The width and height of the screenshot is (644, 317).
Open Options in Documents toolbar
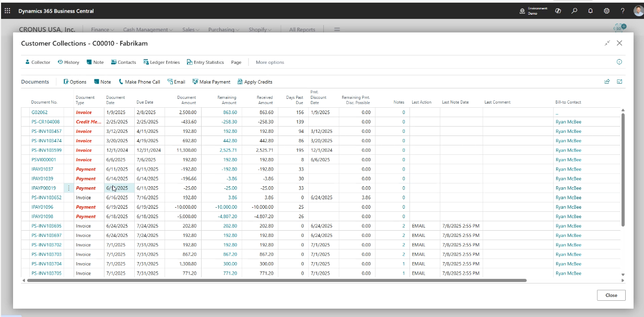[x=75, y=82]
